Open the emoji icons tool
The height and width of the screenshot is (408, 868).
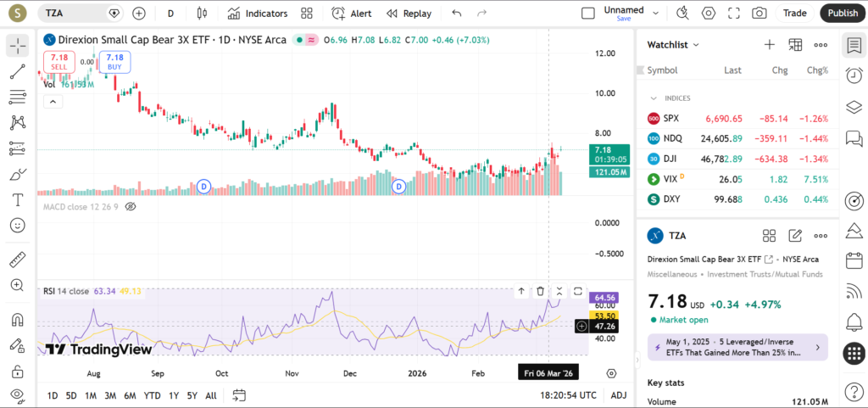pos(17,226)
